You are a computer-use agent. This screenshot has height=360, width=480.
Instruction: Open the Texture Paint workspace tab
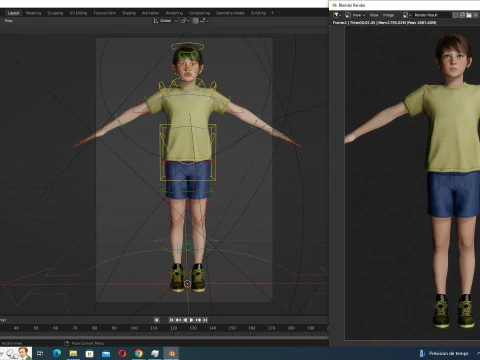click(104, 13)
